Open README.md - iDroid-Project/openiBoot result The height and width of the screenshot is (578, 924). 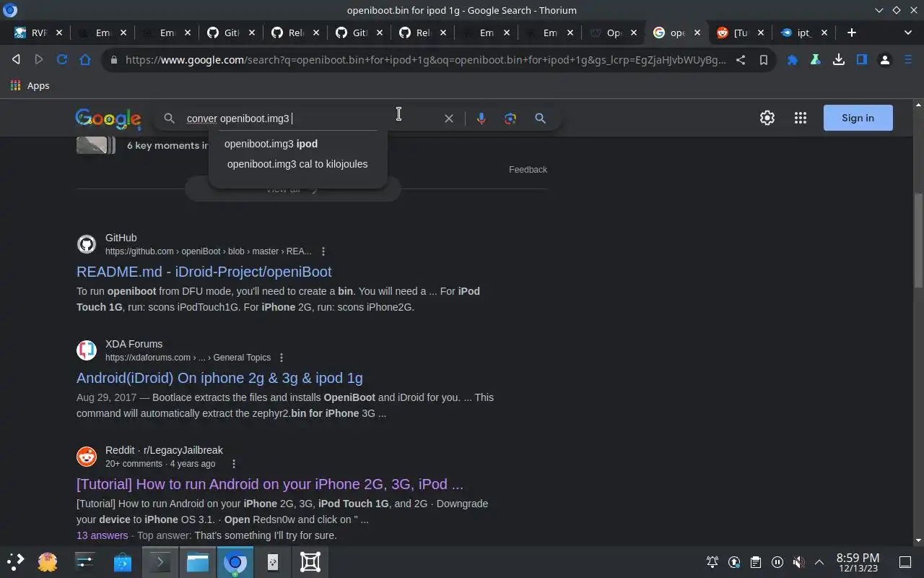(204, 272)
